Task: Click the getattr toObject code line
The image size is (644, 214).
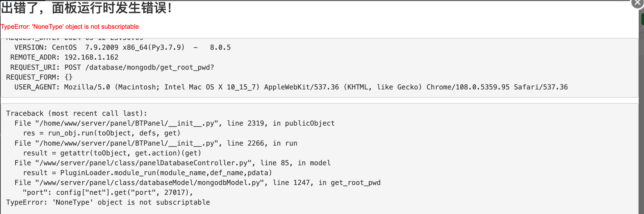Action: point(112,153)
